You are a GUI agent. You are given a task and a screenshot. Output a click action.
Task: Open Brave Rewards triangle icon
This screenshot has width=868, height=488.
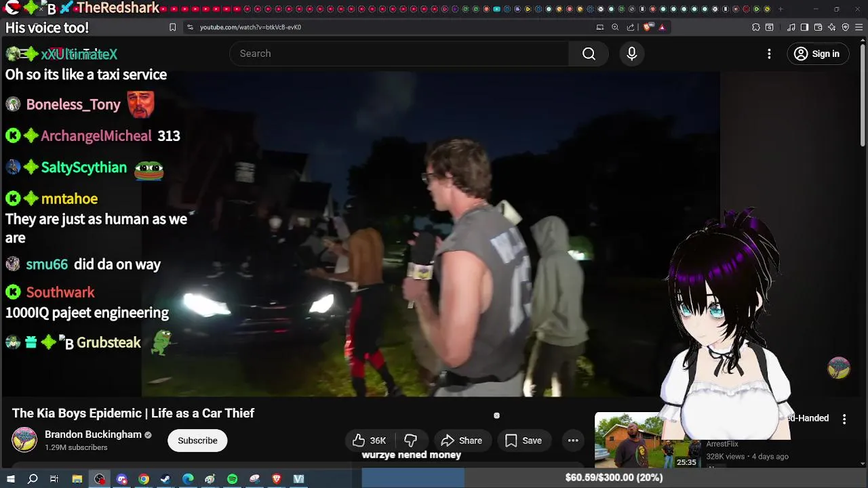(662, 27)
